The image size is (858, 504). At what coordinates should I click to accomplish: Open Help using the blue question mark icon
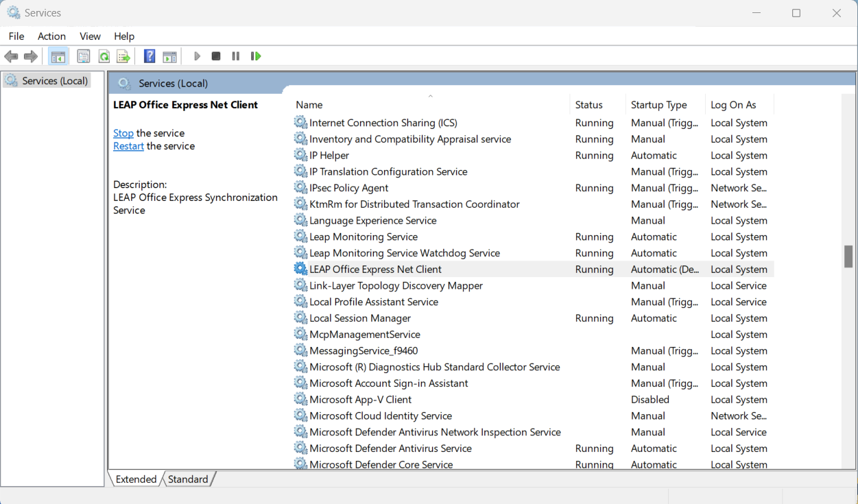click(150, 56)
